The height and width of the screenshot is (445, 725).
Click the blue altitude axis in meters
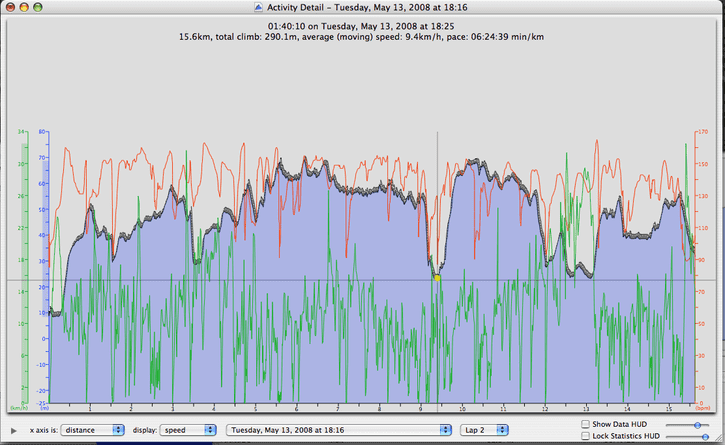(44, 267)
